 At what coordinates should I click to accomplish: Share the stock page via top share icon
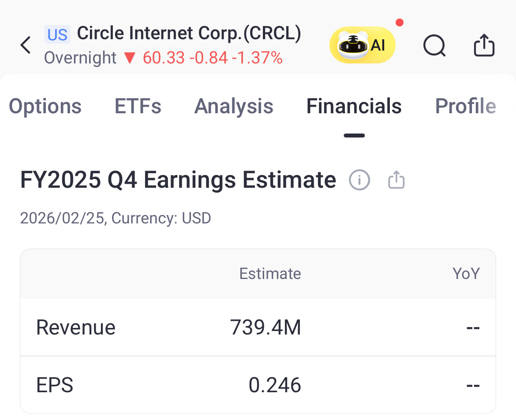coord(484,45)
